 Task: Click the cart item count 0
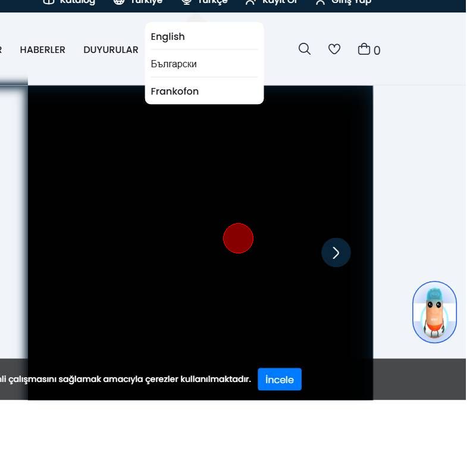pyautogui.click(x=377, y=51)
